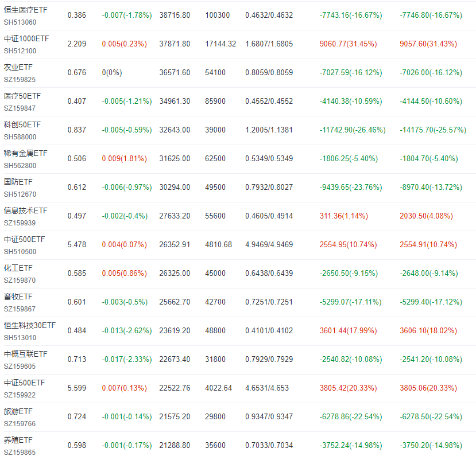
Task: Open the 中证500ETF row coded SZ159922
Action: [x=24, y=383]
